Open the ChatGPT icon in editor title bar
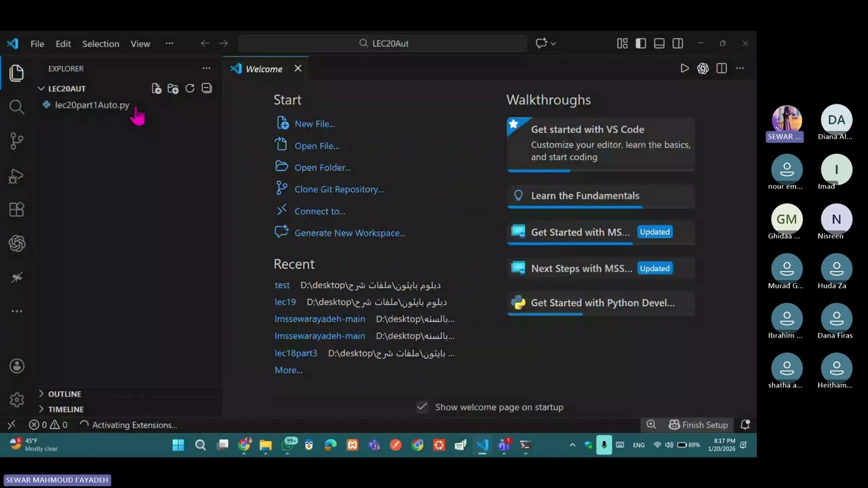Image resolution: width=868 pixels, height=488 pixels. (703, 68)
